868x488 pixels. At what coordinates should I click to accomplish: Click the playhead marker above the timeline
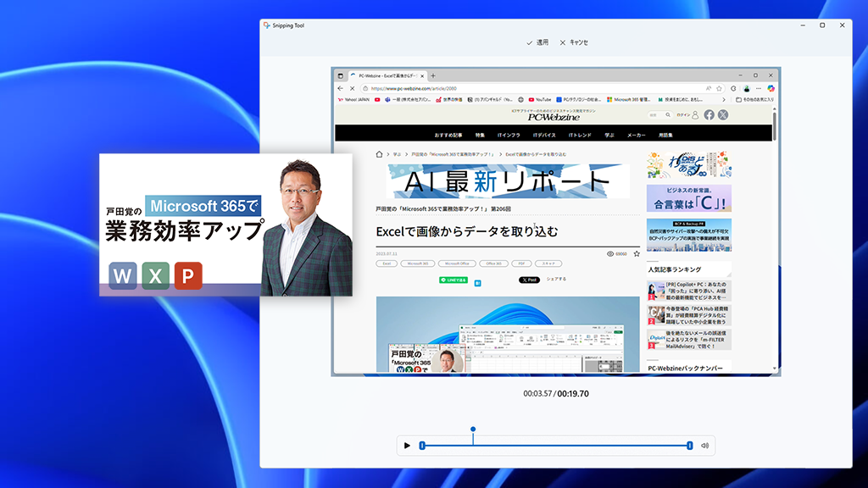473,430
